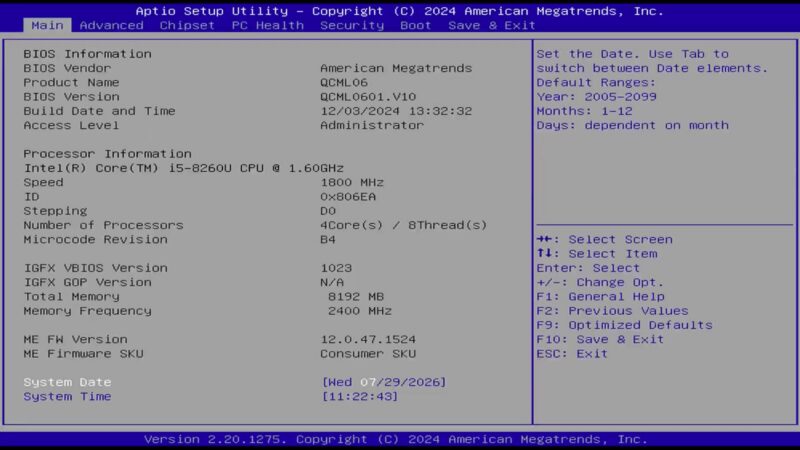Click the Processor Information heading
Viewport: 800px width, 450px height.
107,154
